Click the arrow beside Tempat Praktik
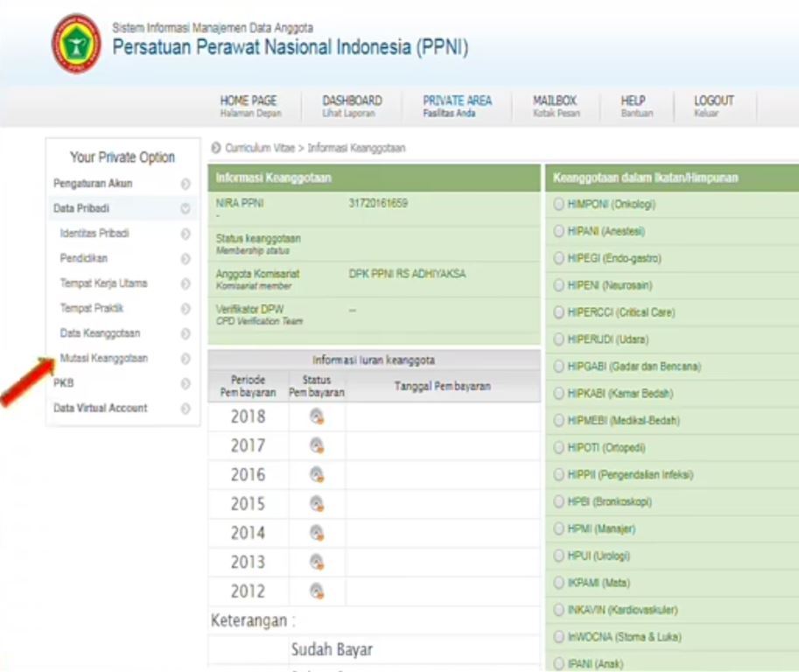This screenshot has width=799, height=672. (x=186, y=308)
